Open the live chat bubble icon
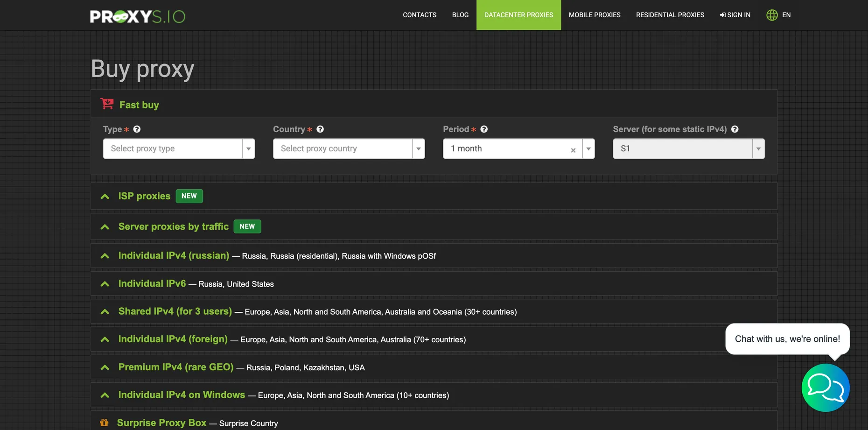 826,388
